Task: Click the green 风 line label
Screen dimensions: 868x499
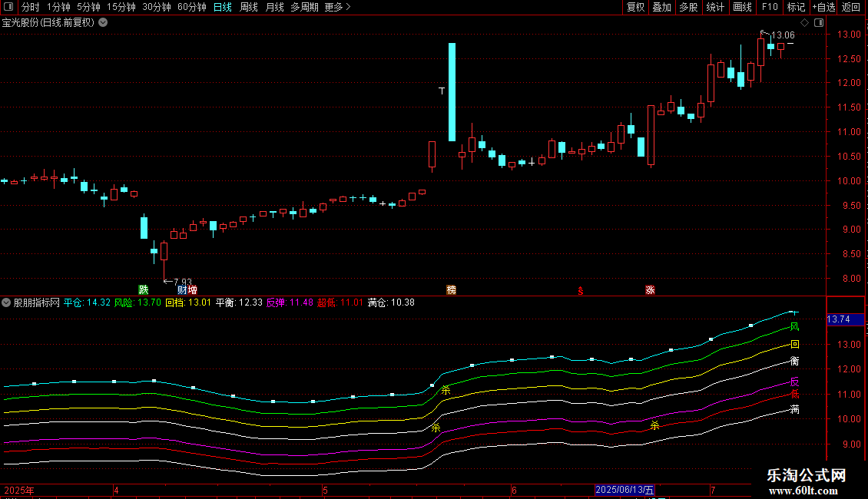Action: (794, 327)
